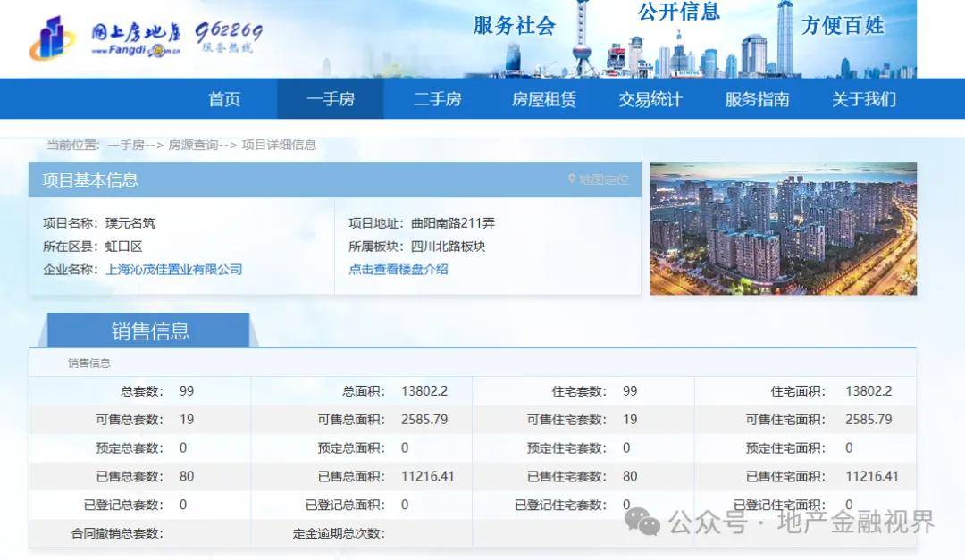Viewport: 965px width, 560px height.
Task: Click the map pin icon beside 地图定位
Action: (572, 180)
